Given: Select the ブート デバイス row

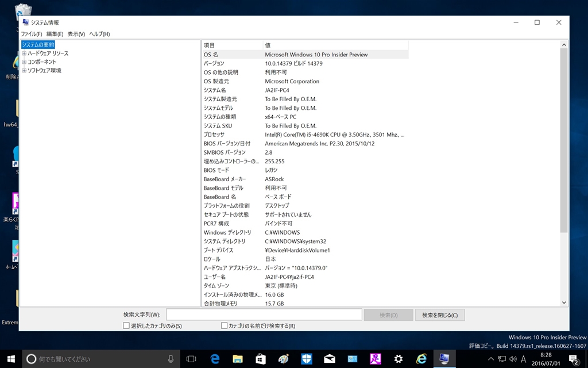Looking at the screenshot, I should click(305, 250).
